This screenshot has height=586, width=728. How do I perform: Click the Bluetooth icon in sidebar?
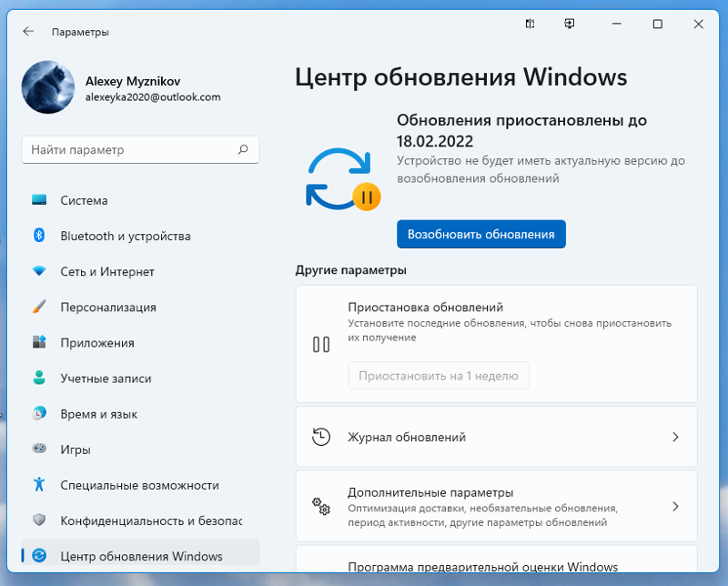click(39, 236)
